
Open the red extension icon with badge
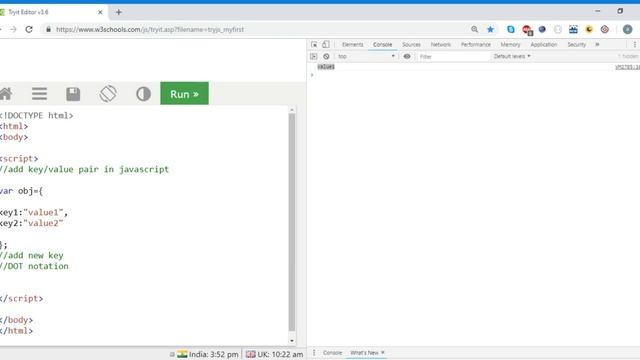click(527, 30)
